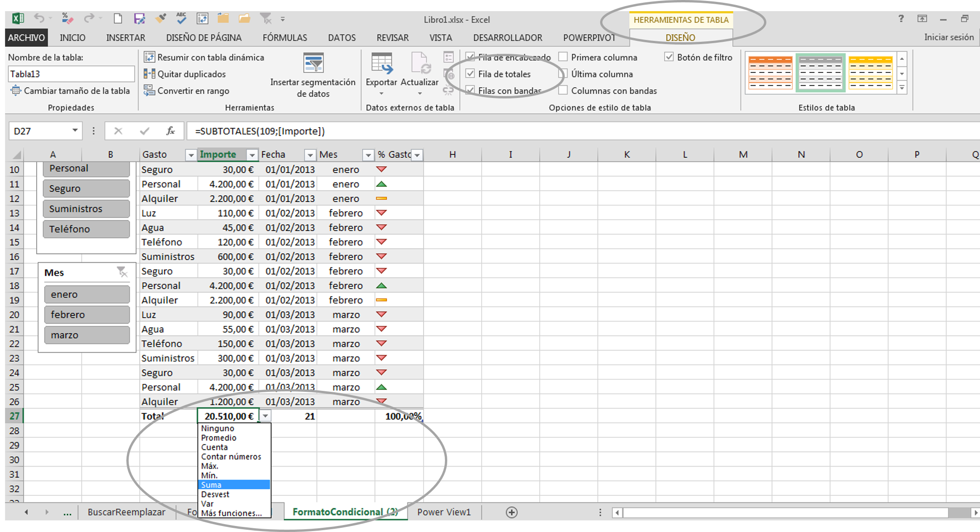The width and height of the screenshot is (980, 532).
Task: Clear the Mes slicer filter icon
Action: click(x=122, y=272)
